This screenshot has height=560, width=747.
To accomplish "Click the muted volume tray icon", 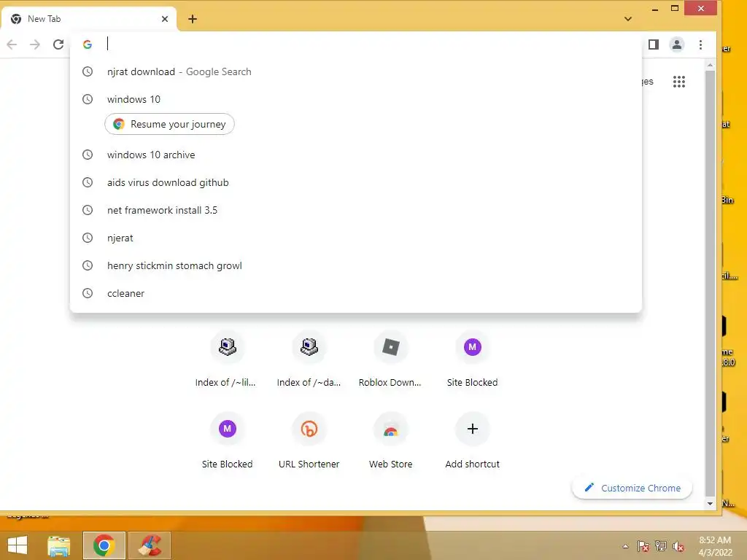I will [x=678, y=546].
